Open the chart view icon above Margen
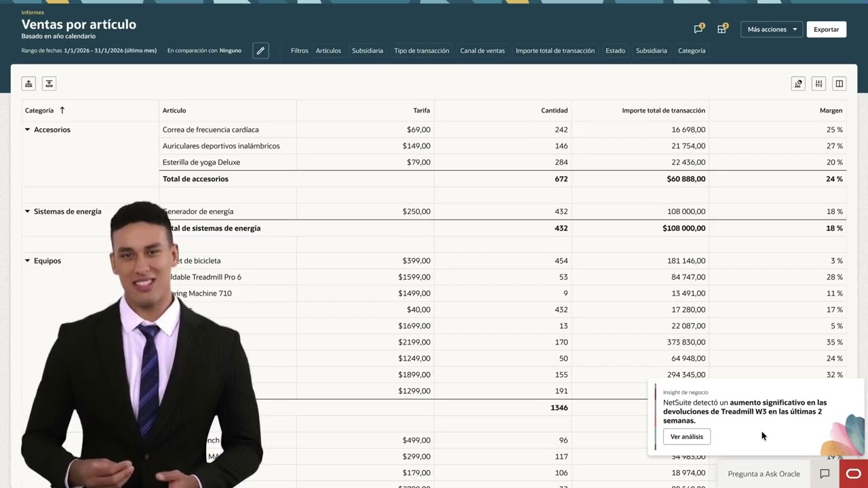868x488 pixels. point(798,83)
